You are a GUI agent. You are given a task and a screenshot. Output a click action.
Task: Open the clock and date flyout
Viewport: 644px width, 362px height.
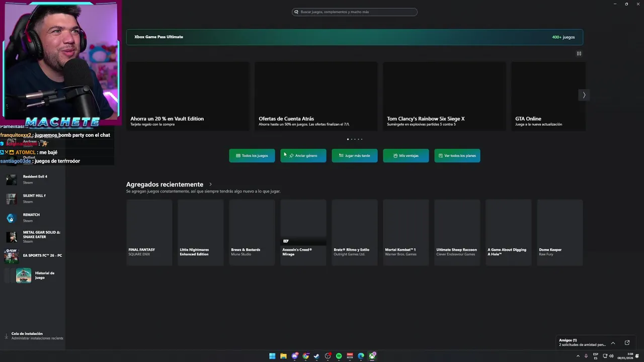coord(626,356)
